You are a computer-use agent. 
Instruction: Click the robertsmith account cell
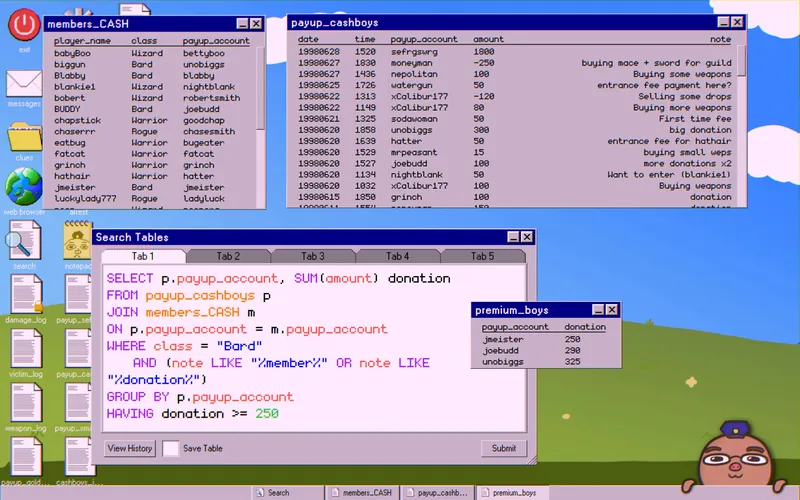click(211, 98)
